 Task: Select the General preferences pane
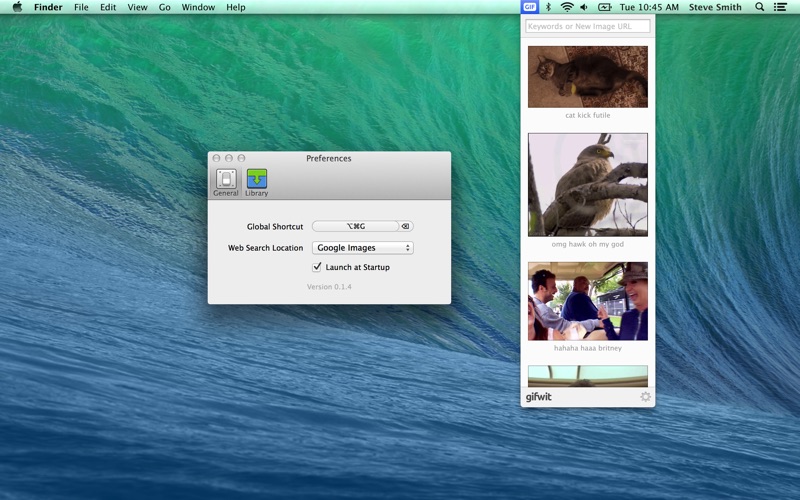(x=226, y=182)
